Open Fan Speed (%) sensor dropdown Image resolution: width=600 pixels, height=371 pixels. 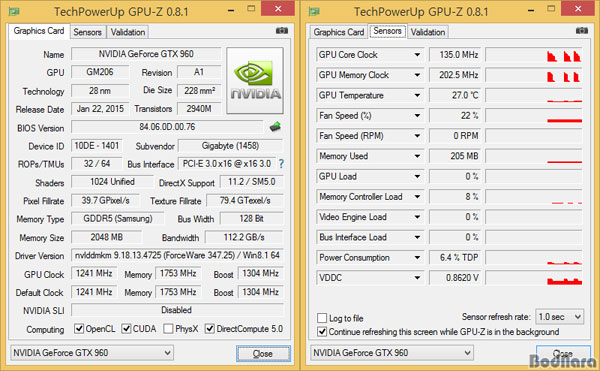coord(417,116)
